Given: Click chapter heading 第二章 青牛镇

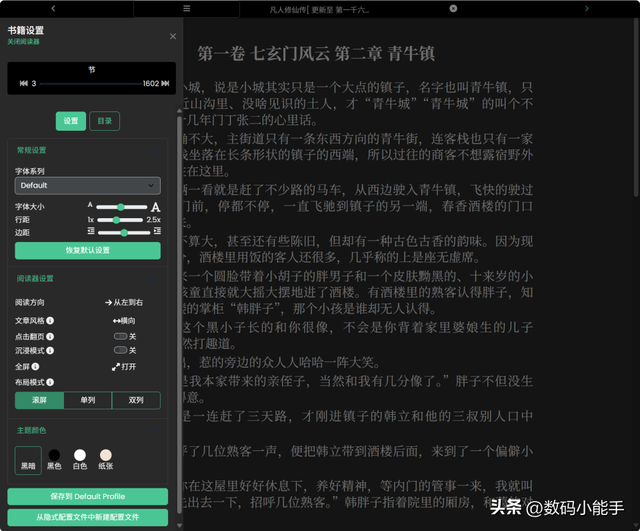Looking at the screenshot, I should [x=384, y=53].
